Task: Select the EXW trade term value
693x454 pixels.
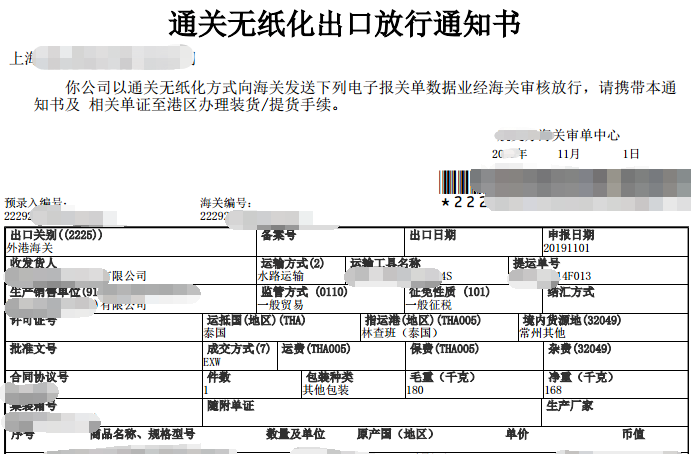Action: [212, 362]
